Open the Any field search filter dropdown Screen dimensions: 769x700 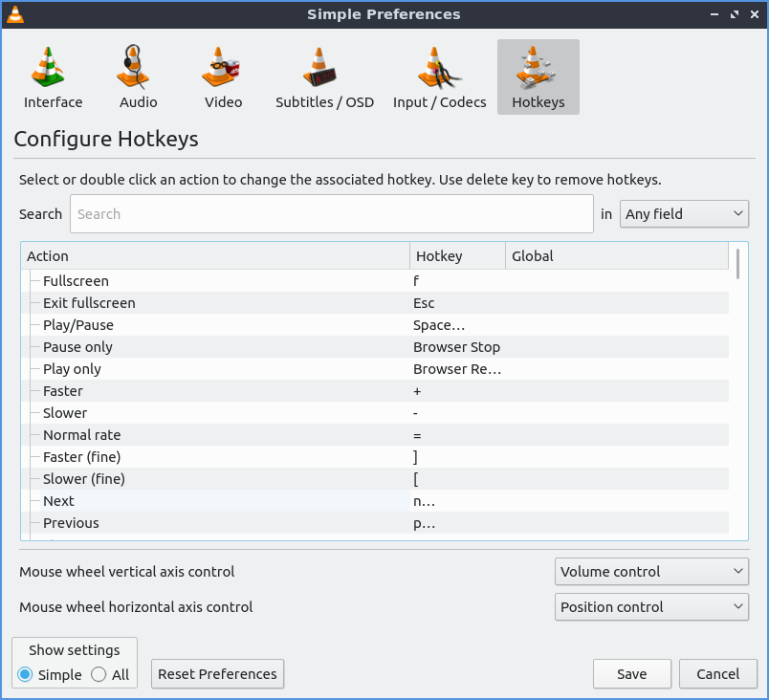click(x=684, y=214)
